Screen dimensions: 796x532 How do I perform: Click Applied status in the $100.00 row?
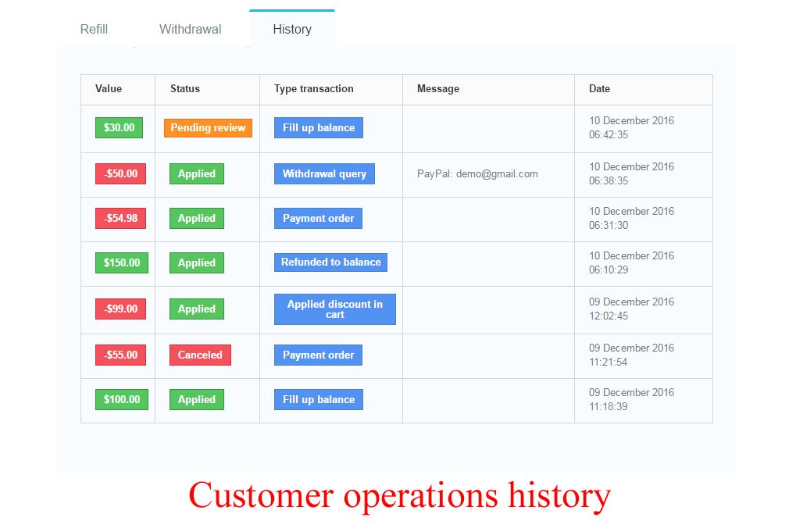click(197, 399)
